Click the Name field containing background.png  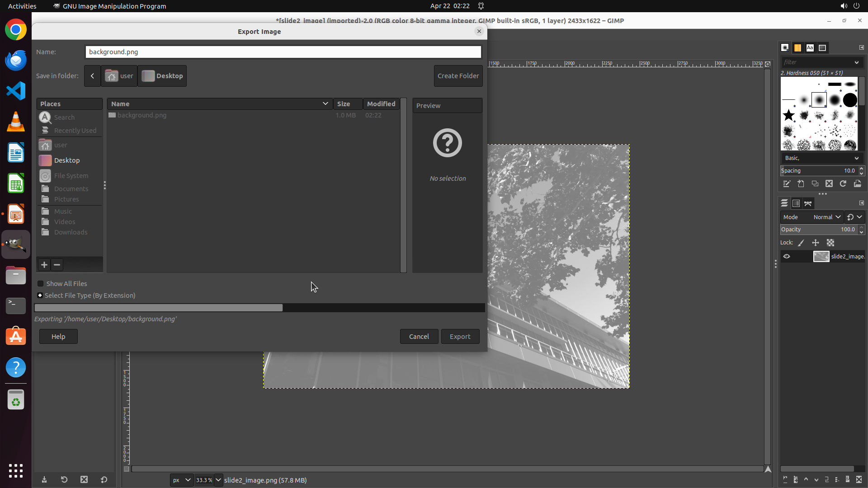pyautogui.click(x=283, y=52)
